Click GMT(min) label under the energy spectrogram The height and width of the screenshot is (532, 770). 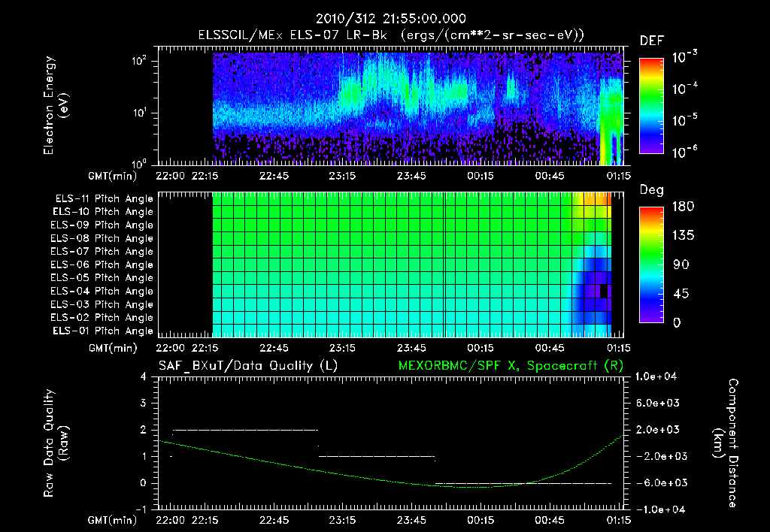pyautogui.click(x=113, y=176)
